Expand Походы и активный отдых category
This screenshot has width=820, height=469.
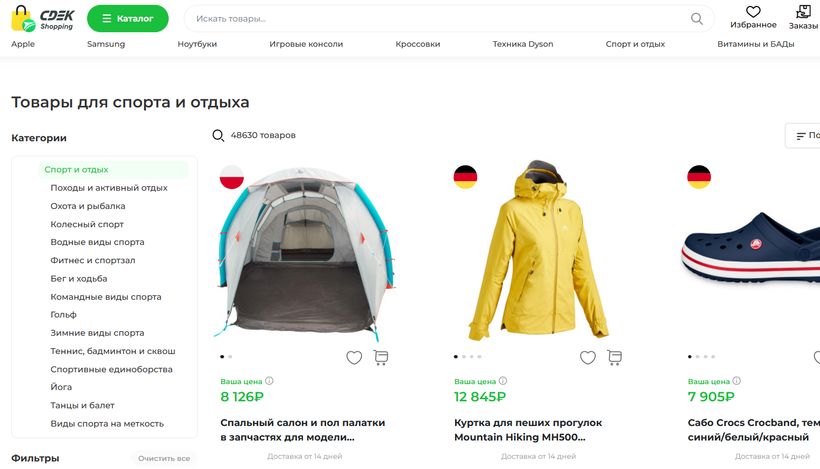[109, 188]
